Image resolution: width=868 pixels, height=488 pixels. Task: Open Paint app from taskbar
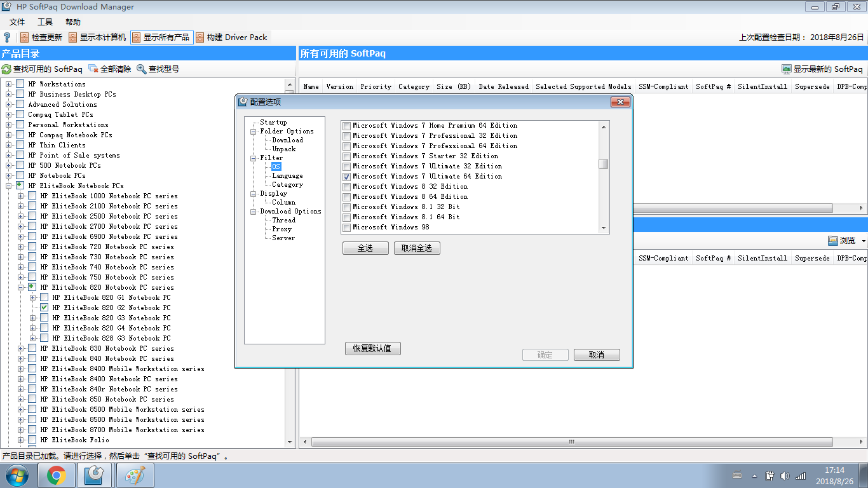point(135,475)
